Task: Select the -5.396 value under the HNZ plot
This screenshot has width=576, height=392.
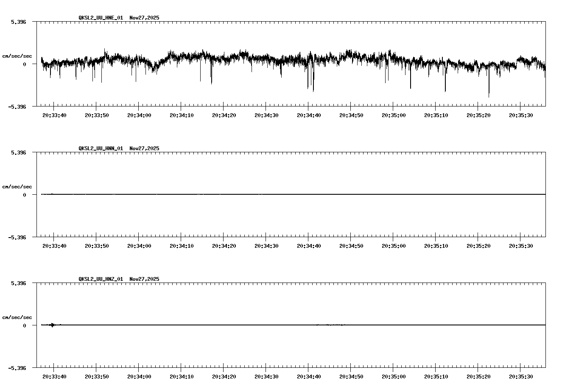Action: click(x=17, y=368)
